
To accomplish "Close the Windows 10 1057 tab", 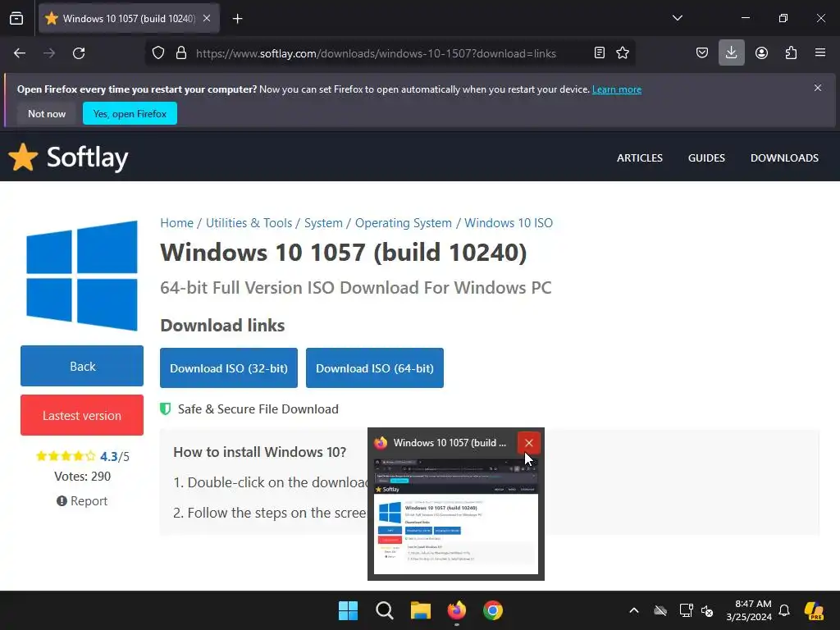I will click(x=207, y=18).
